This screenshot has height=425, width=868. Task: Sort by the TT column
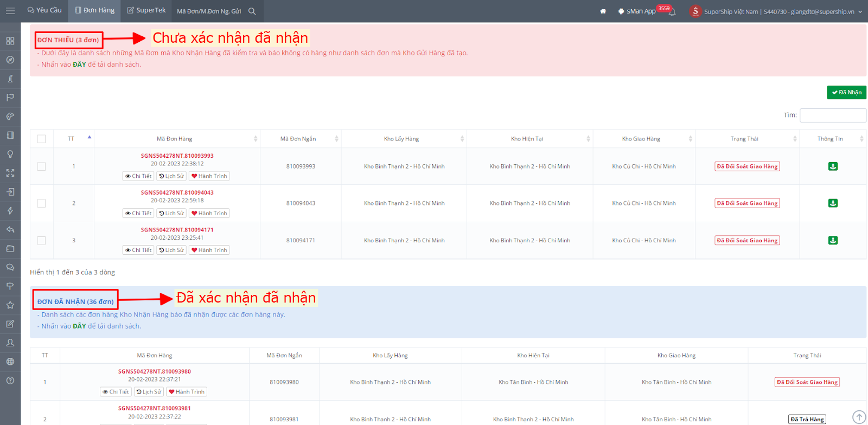point(74,139)
